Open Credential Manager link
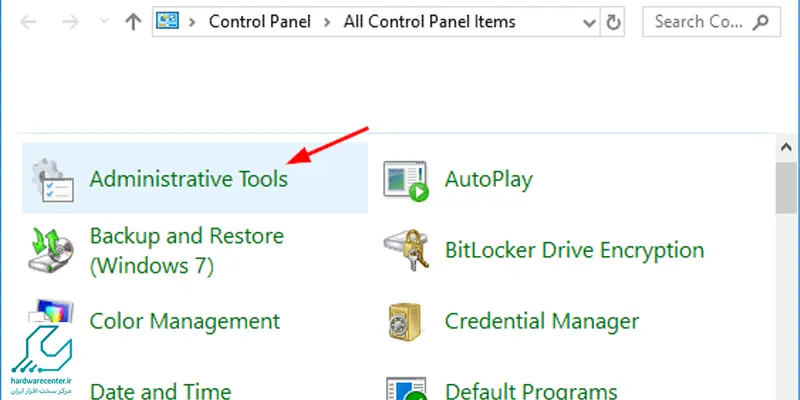The width and height of the screenshot is (800, 400). pyautogui.click(x=542, y=321)
